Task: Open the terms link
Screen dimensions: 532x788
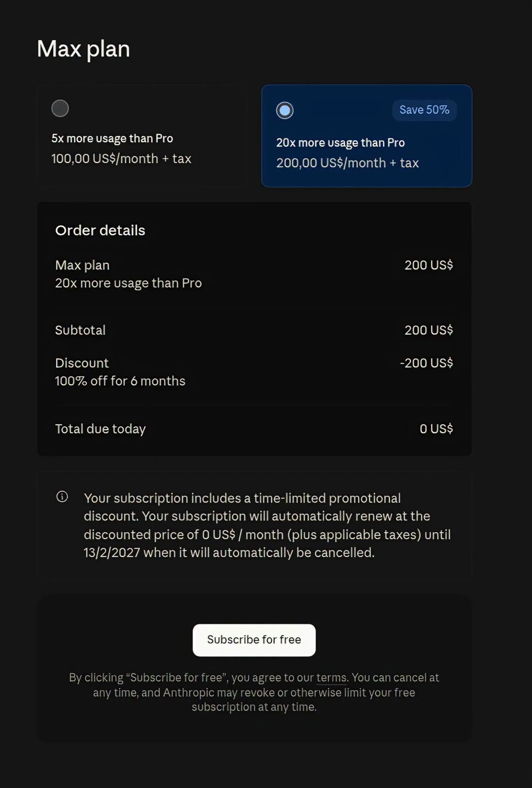Action: click(x=332, y=678)
